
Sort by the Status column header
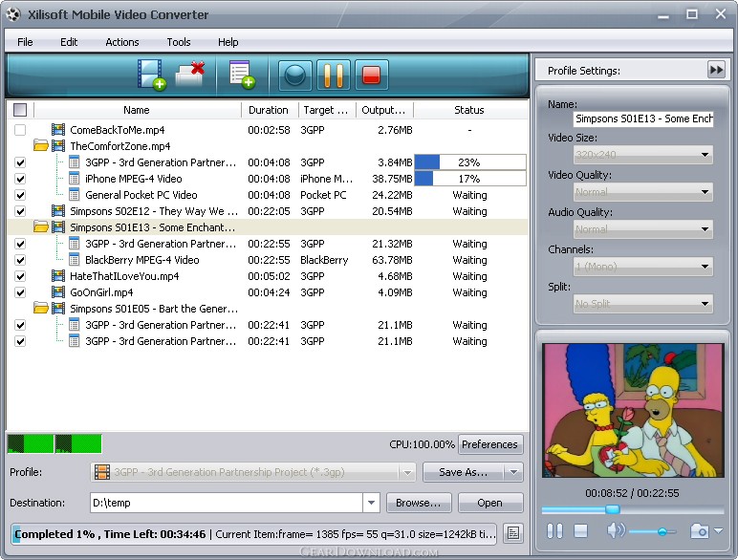[x=469, y=110]
